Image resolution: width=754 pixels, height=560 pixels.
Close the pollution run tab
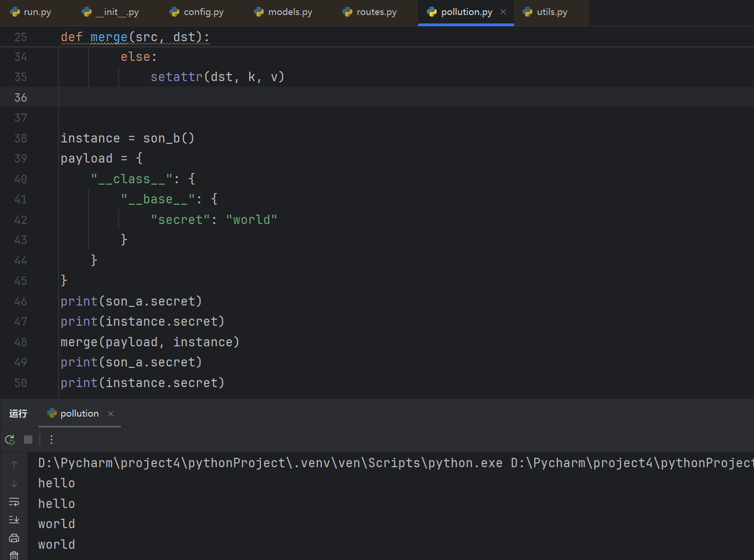(111, 414)
